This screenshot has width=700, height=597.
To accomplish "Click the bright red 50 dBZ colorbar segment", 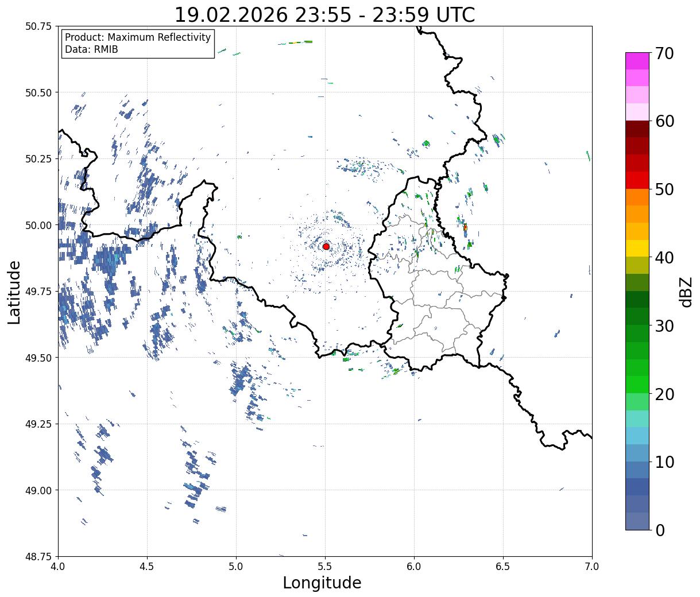I will point(637,180).
